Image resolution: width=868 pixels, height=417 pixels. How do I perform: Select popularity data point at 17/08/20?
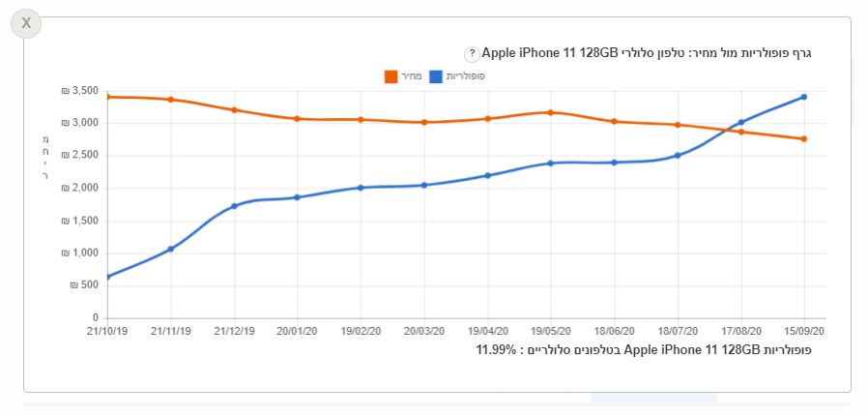[741, 122]
